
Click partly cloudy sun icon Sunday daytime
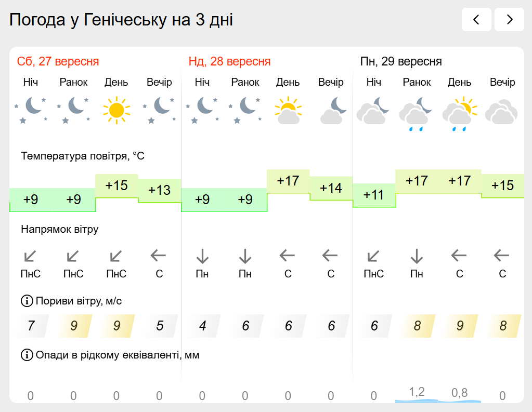pos(288,110)
